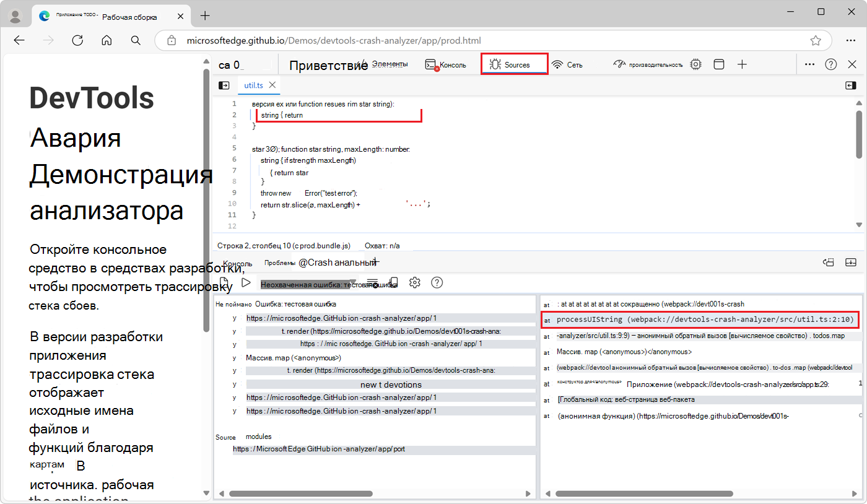Image resolution: width=867 pixels, height=504 pixels.
Task: Open DevTools help question mark
Action: (x=831, y=64)
